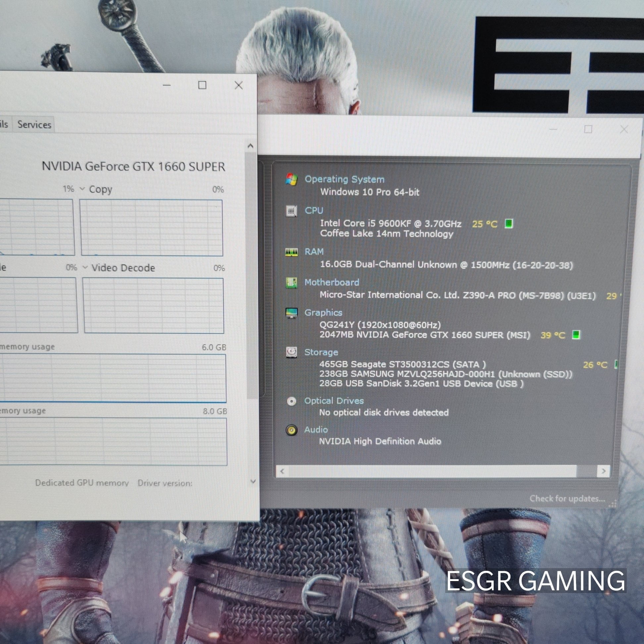Click the CPU temperature green indicator icon
Viewport: 644px width, 644px height.
[x=509, y=223]
